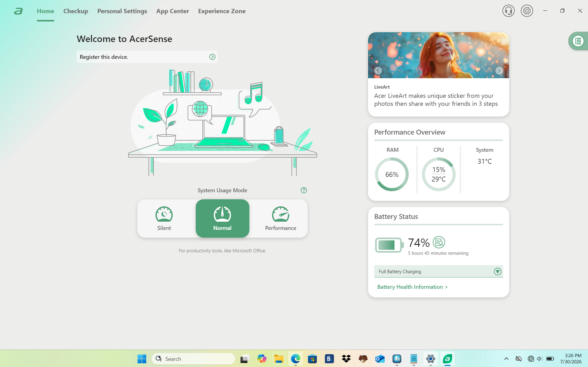Open the Experience Zone tab
The width and height of the screenshot is (588, 367).
coord(222,11)
